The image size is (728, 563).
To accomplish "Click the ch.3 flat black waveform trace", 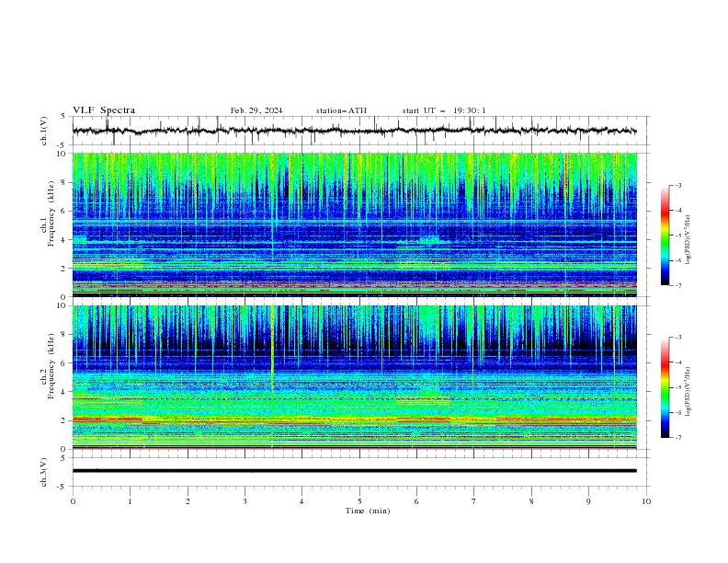I will coord(354,471).
